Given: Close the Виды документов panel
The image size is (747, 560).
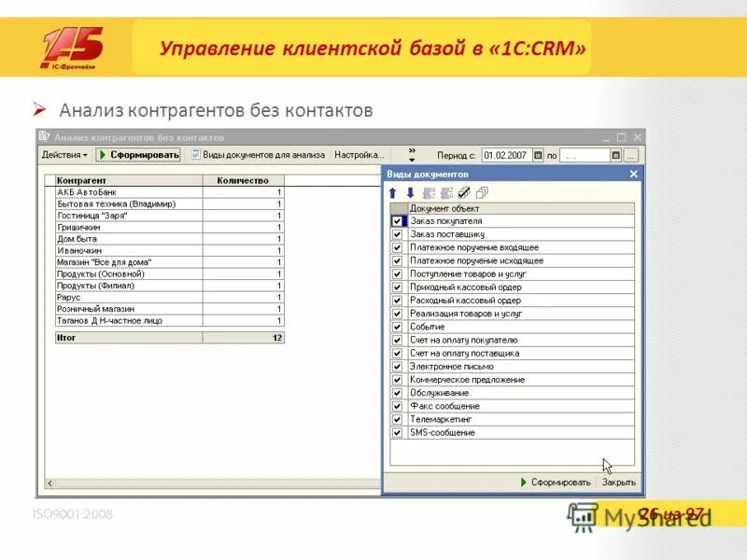Looking at the screenshot, I should coord(634,175).
